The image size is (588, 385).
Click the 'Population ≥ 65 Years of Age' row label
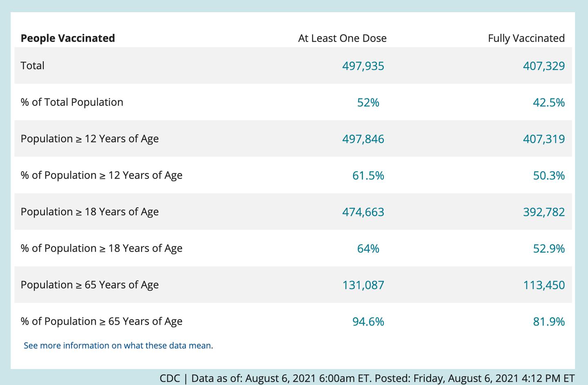coord(89,285)
